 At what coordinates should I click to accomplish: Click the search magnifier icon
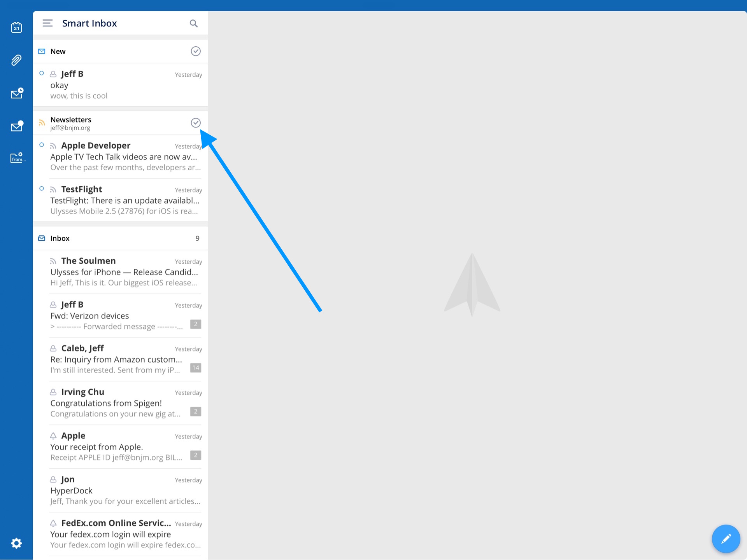pos(193,23)
